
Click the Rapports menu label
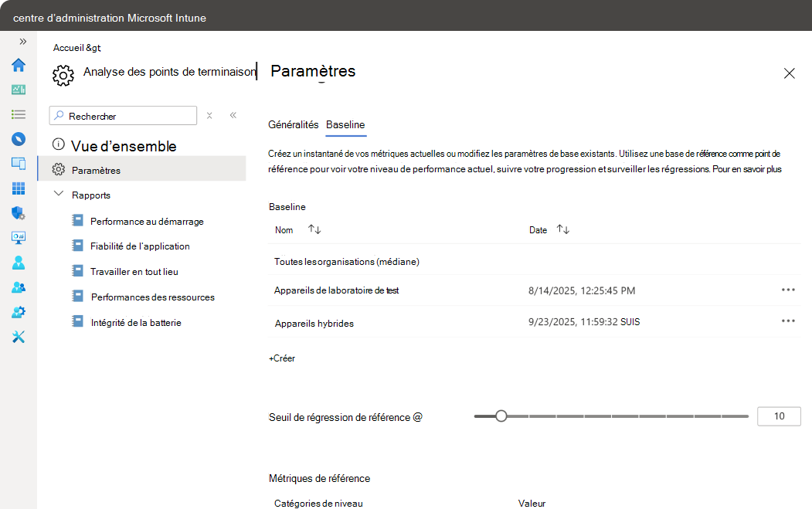click(x=91, y=195)
